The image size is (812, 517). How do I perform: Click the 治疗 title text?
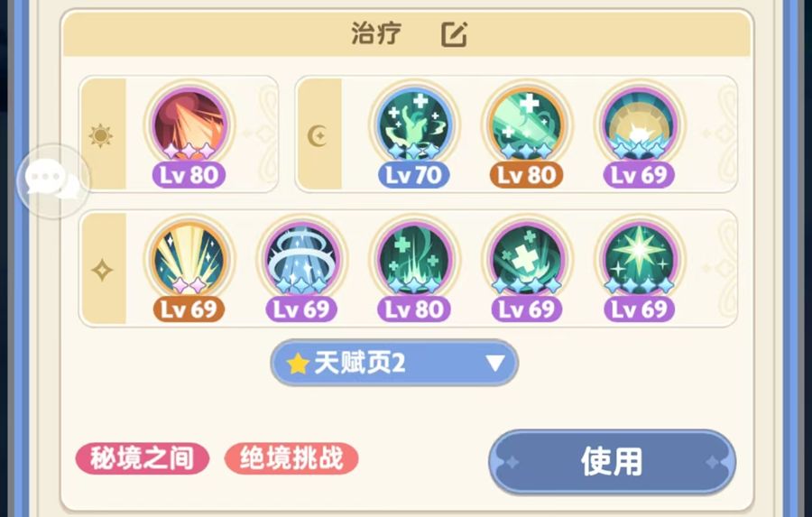coord(376,33)
